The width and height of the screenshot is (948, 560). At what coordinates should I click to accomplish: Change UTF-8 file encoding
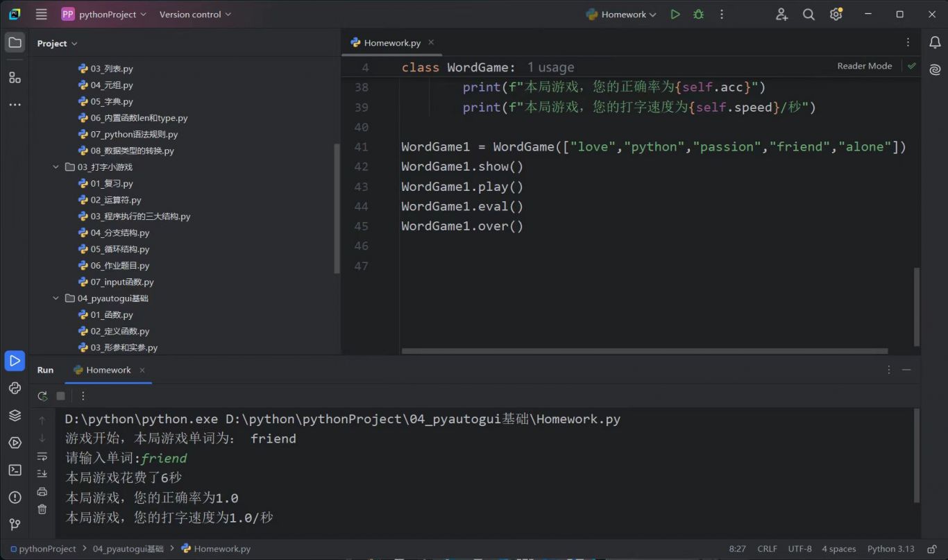(799, 548)
